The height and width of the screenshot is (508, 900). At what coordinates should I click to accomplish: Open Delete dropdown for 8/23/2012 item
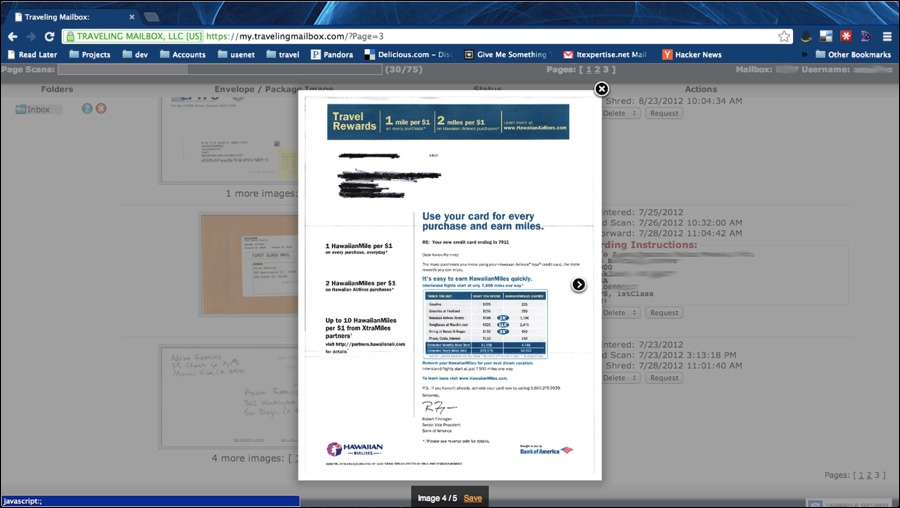point(620,113)
